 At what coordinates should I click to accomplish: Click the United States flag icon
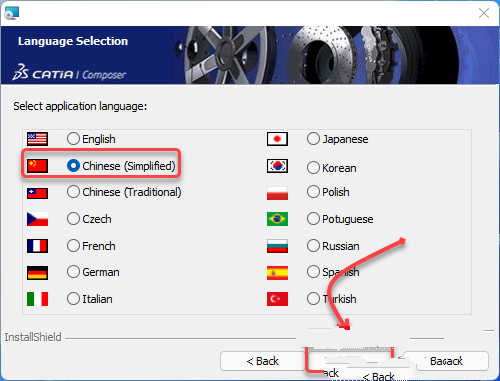37,139
